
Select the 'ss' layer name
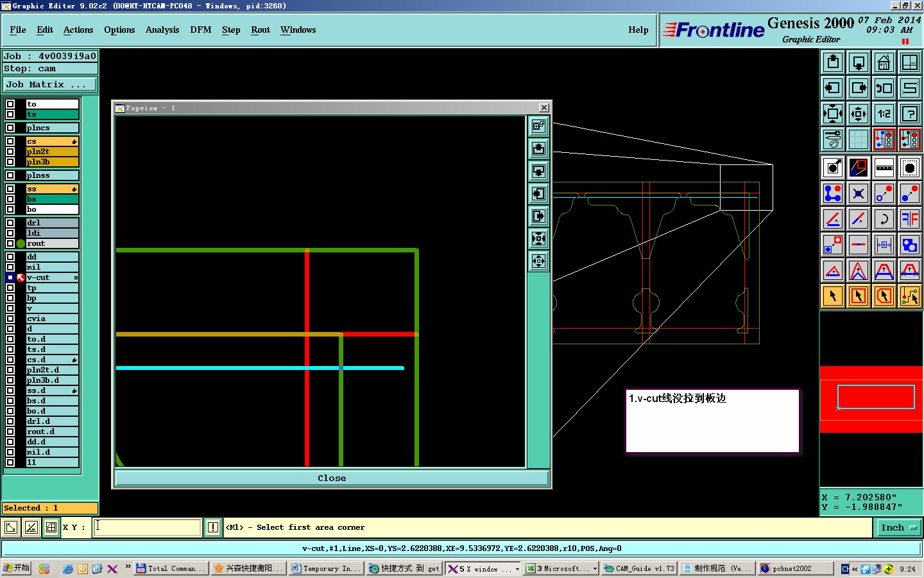coord(52,189)
